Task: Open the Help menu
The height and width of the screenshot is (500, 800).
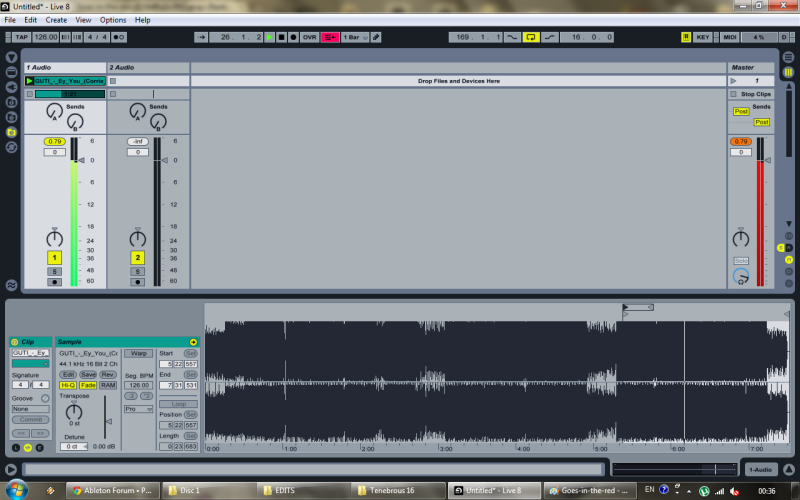Action: click(142, 20)
